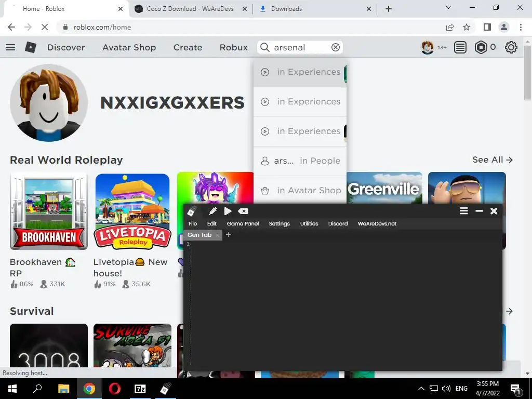Click the inject syringe icon in Coco Z
This screenshot has height=399, width=532.
pos(212,211)
